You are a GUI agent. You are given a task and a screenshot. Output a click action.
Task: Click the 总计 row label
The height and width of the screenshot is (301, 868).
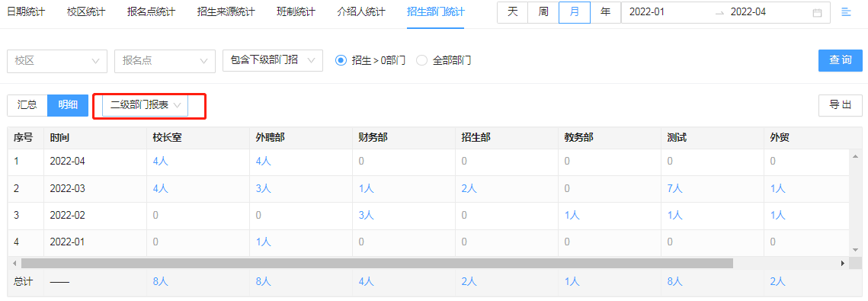coord(24,282)
